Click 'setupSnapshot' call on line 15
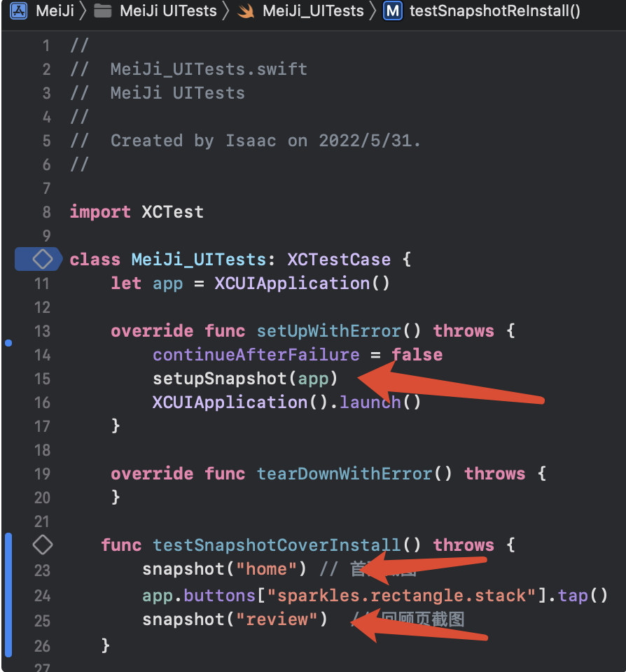626x672 pixels. (220, 379)
